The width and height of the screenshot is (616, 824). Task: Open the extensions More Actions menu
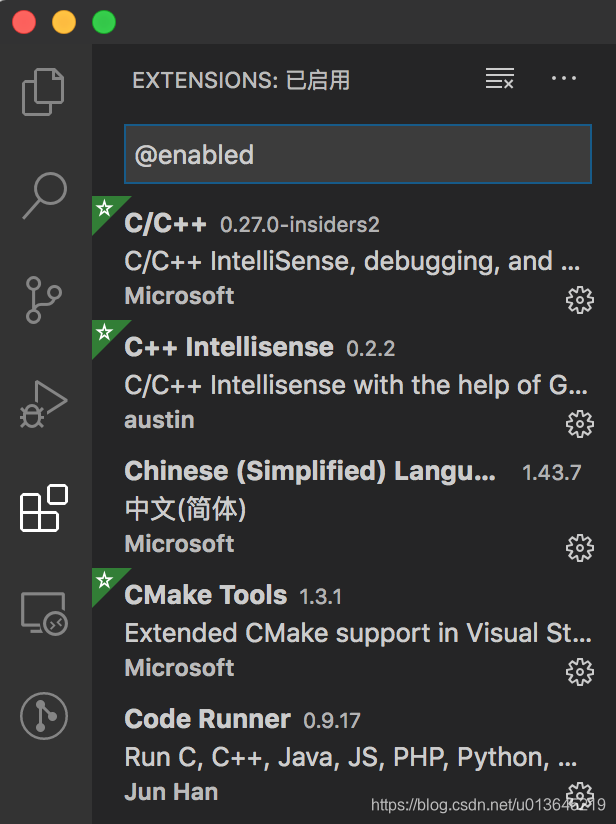tap(564, 80)
